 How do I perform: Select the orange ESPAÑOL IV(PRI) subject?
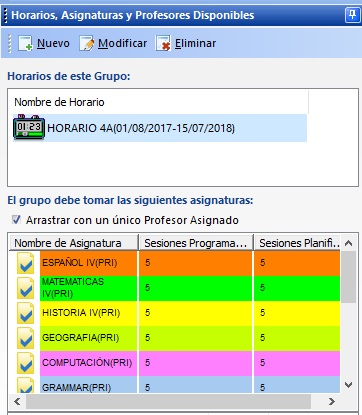pyautogui.click(x=80, y=263)
